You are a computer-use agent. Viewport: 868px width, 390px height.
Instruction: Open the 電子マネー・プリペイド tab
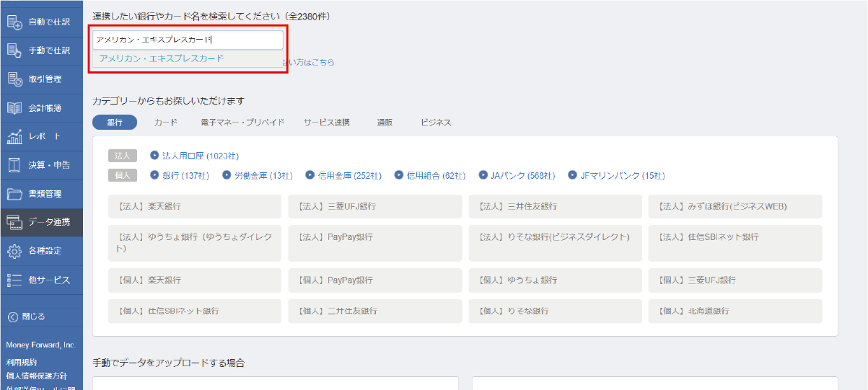242,123
